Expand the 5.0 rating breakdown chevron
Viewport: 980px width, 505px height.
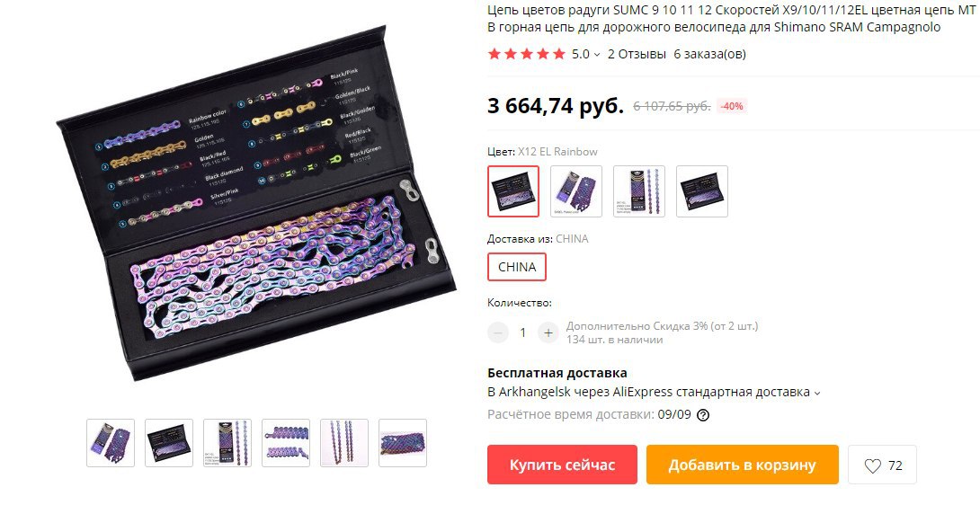(597, 55)
